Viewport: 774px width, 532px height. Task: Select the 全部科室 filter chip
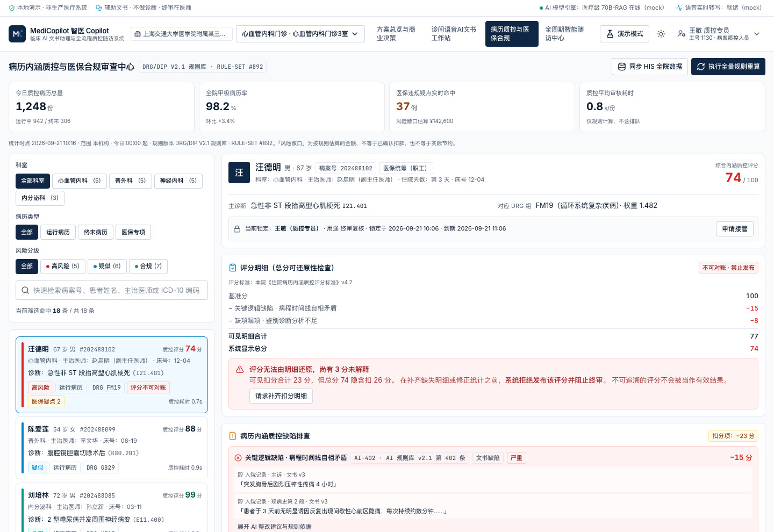[33, 181]
